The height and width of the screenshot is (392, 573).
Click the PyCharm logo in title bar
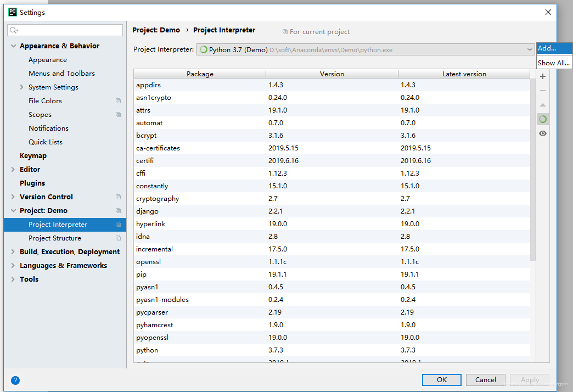pyautogui.click(x=13, y=12)
